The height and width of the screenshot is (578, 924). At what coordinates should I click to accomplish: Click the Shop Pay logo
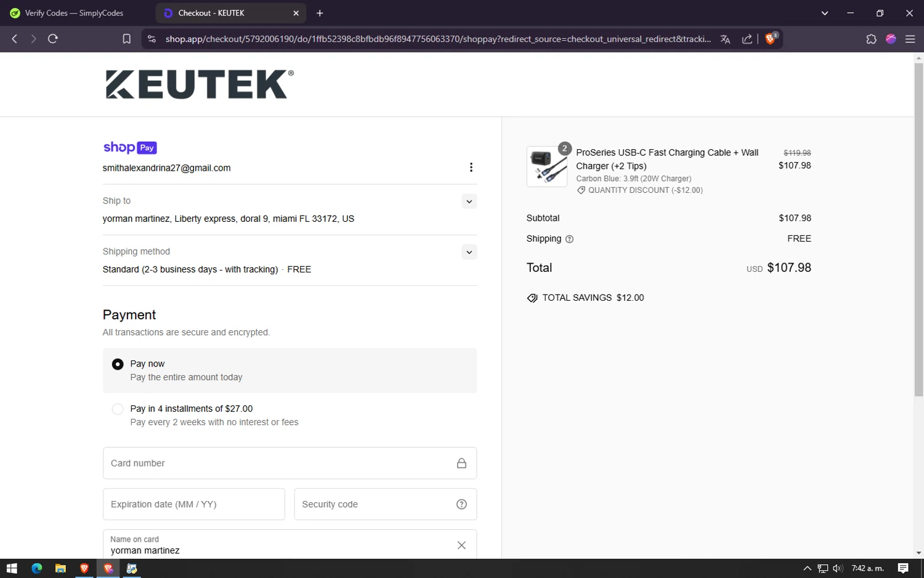[x=130, y=147]
